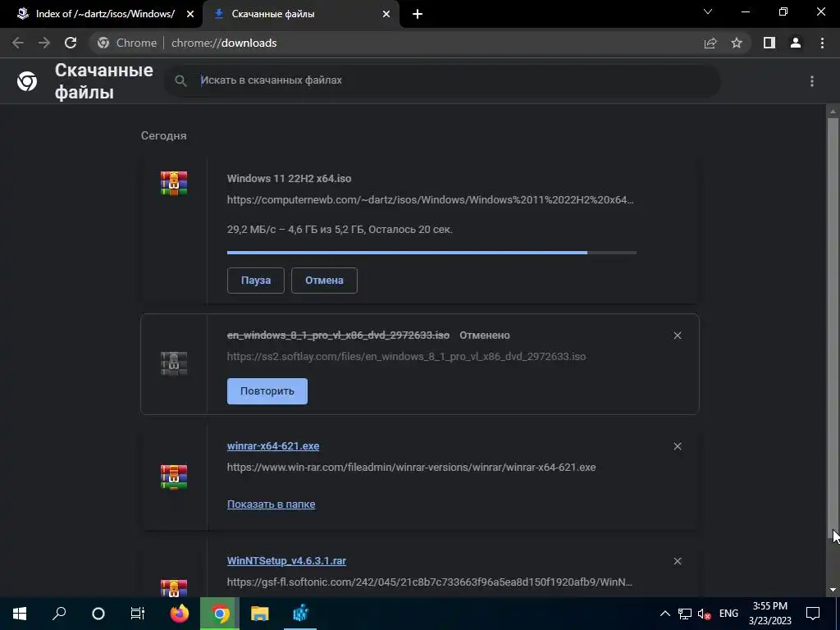840x630 pixels.
Task: Open WinNTSetup_v4.6.3.1.rar link
Action: 286,561
